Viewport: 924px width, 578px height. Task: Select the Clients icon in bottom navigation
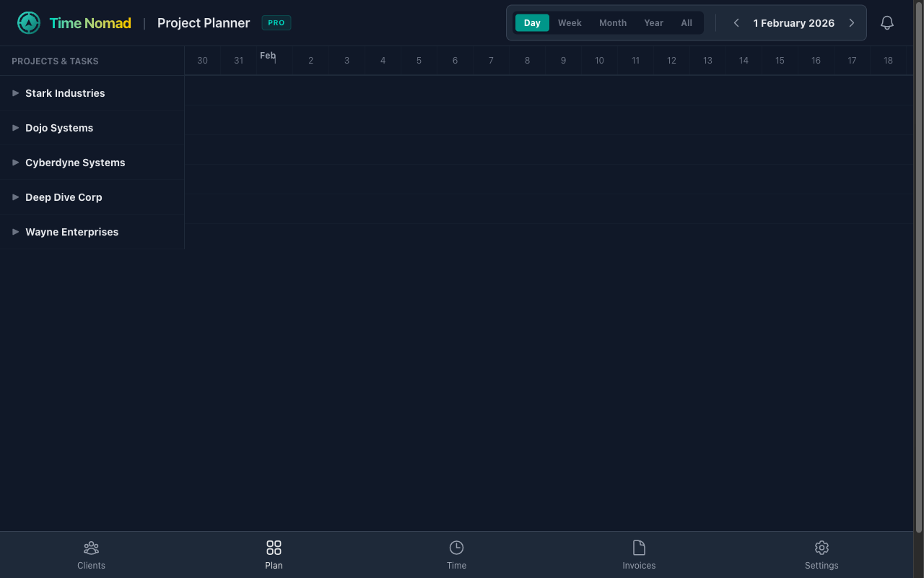click(x=91, y=553)
